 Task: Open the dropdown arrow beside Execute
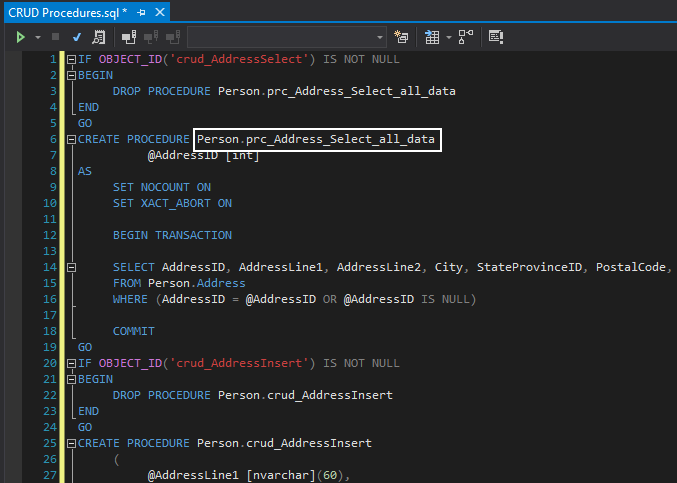[x=38, y=37]
